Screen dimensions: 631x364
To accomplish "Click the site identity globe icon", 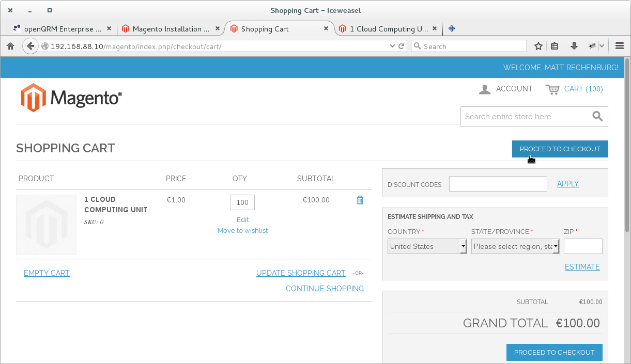I will coord(45,46).
